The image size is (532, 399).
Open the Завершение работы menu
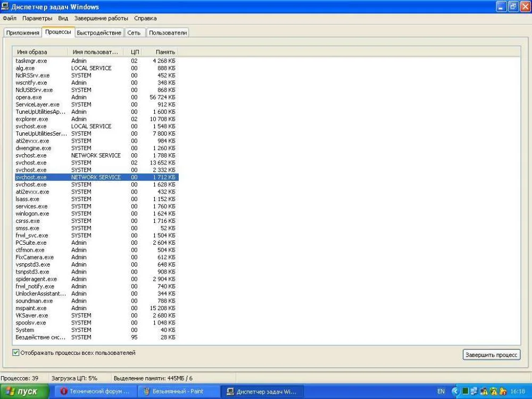click(x=101, y=18)
